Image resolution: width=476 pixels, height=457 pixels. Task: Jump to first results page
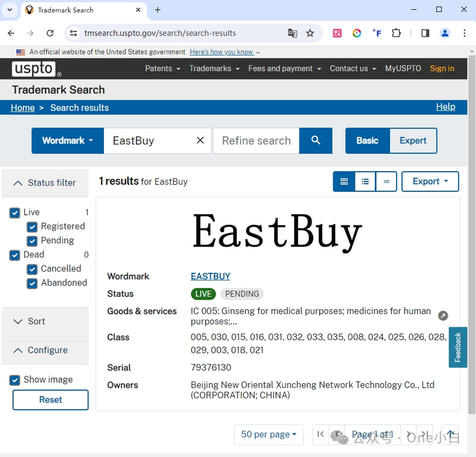point(321,435)
